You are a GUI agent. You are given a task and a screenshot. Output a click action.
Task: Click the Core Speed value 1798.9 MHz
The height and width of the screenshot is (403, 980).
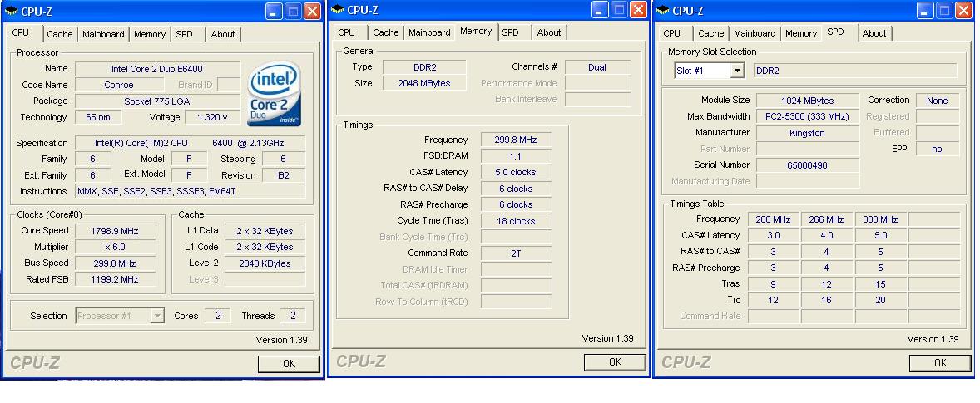(115, 231)
